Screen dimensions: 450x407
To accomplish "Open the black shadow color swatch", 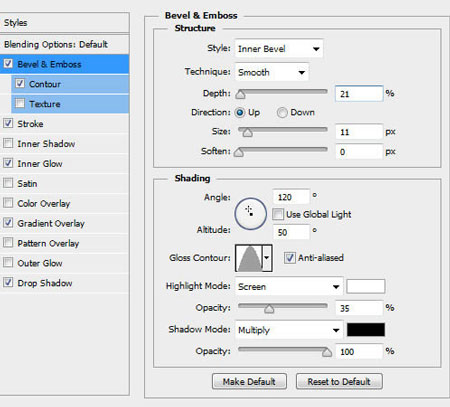I will tap(366, 330).
